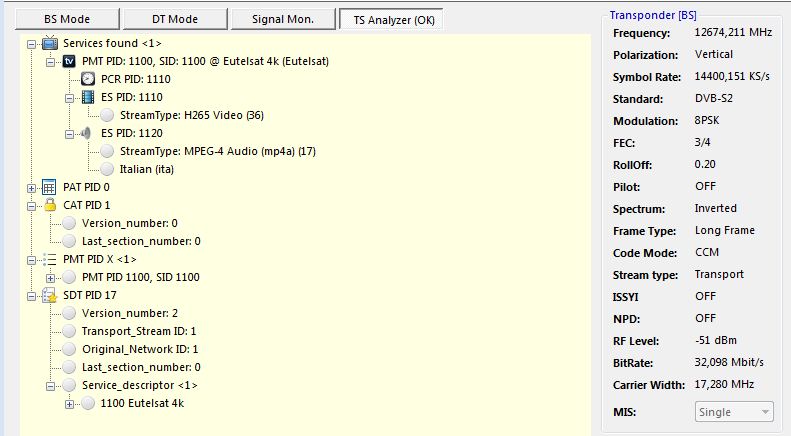Select the TS Analyzer (OK) tab
Screen dimensions: 791x436
[x=391, y=19]
